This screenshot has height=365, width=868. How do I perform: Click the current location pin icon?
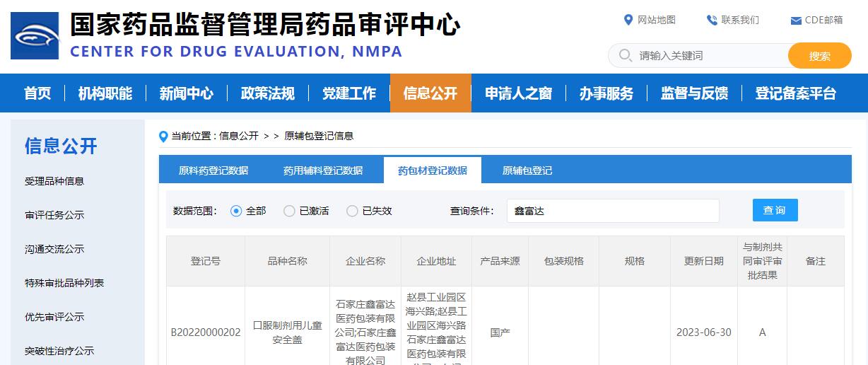click(x=164, y=136)
